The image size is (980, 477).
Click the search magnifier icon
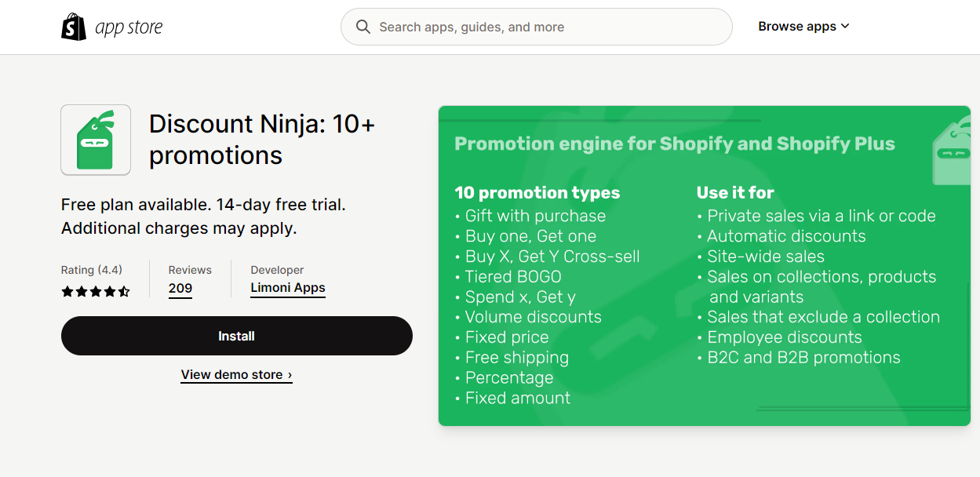click(363, 27)
